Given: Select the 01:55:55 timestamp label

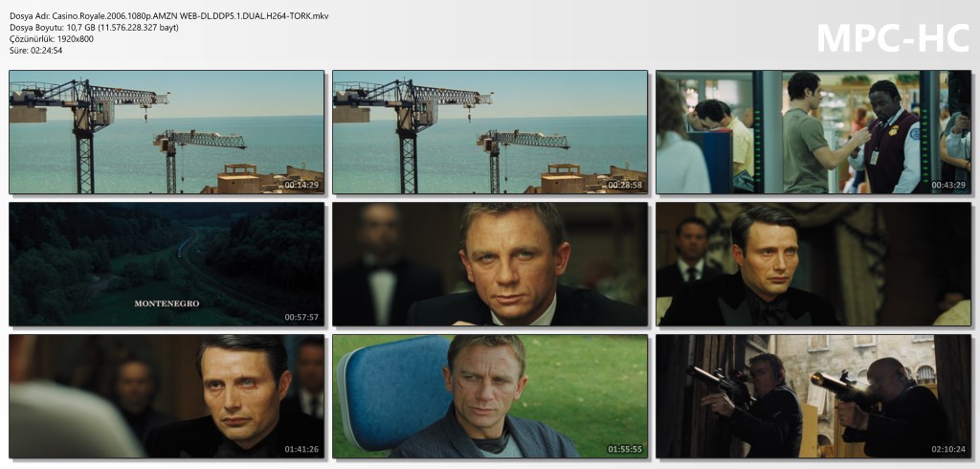Looking at the screenshot, I should click(624, 449).
